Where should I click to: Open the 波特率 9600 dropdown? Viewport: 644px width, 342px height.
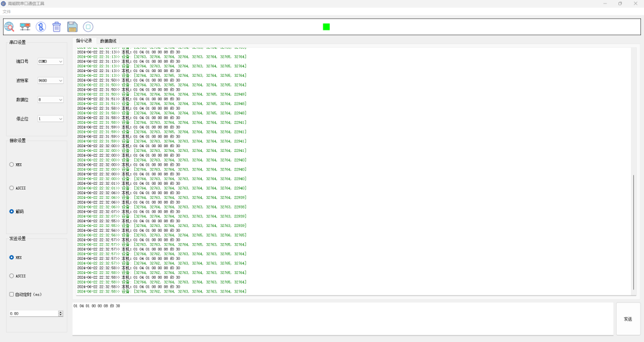[51, 80]
